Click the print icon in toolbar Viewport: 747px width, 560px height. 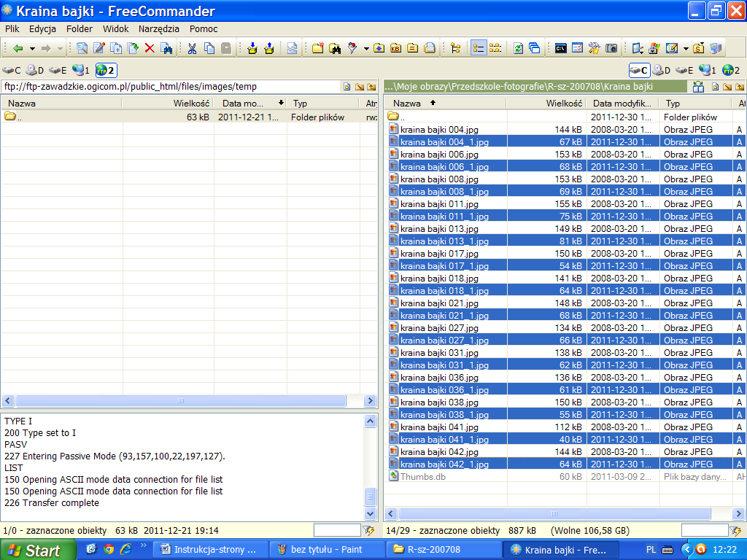430,48
